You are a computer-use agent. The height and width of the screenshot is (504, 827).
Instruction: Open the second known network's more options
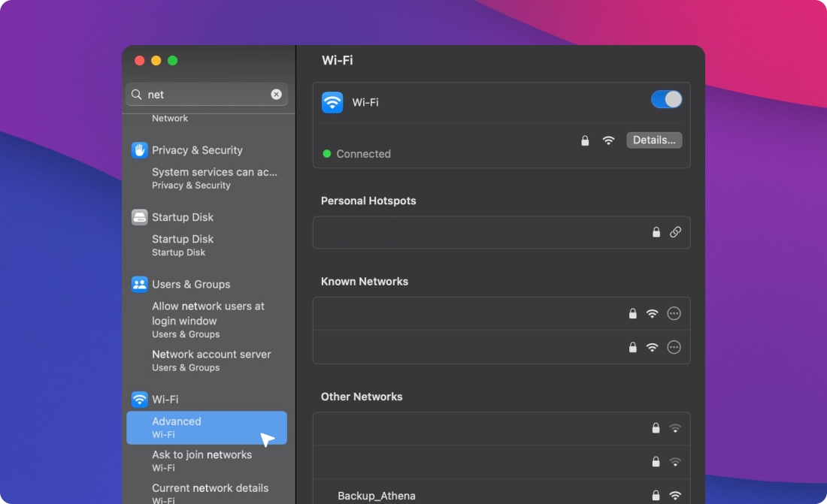[674, 347]
